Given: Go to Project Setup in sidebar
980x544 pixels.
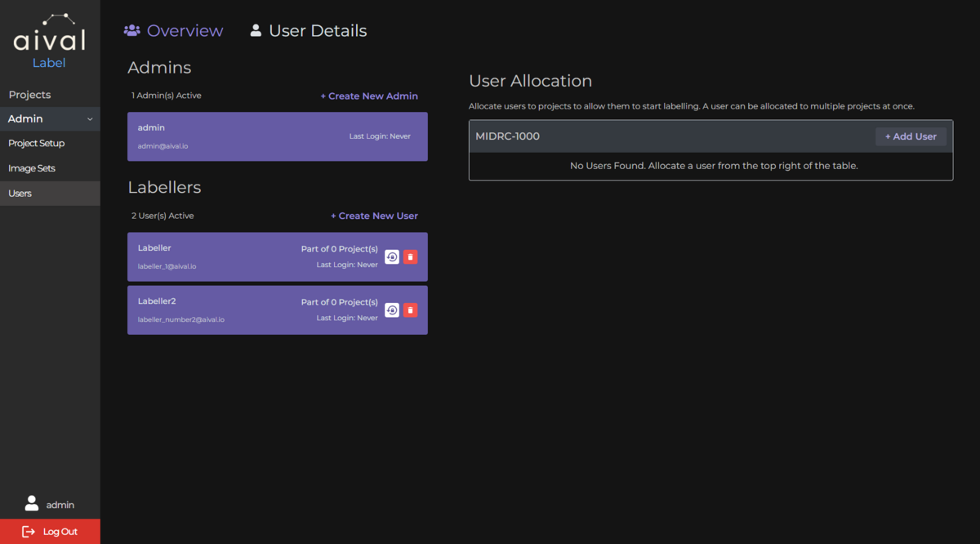Looking at the screenshot, I should 37,143.
